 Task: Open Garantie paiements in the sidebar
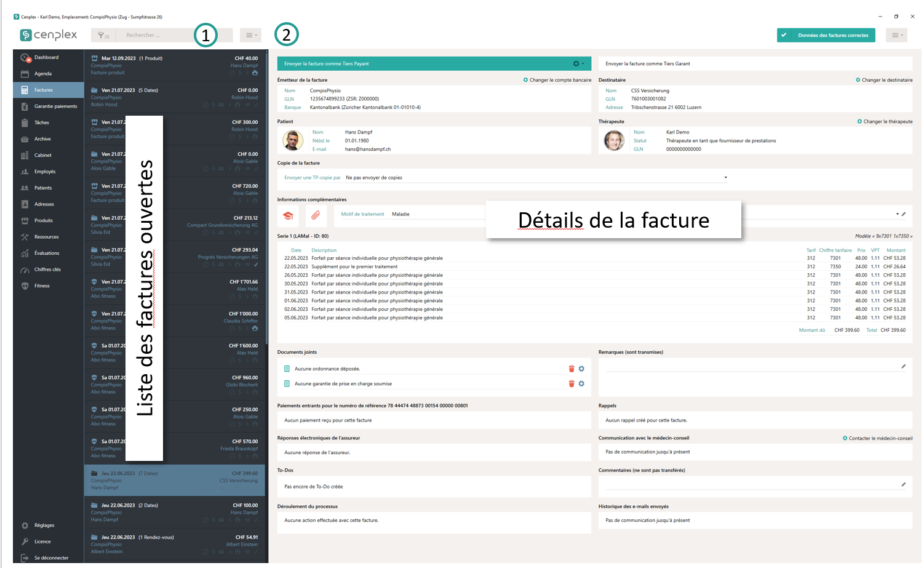[55, 106]
